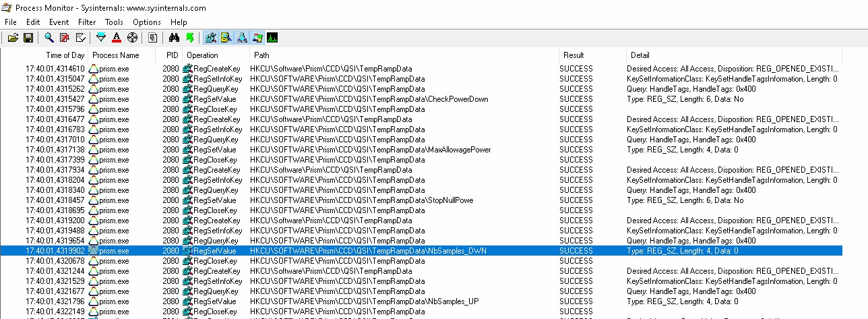Toggle the Autoscroll toolbar button
Viewport: 868px width, 319px height.
click(65, 38)
